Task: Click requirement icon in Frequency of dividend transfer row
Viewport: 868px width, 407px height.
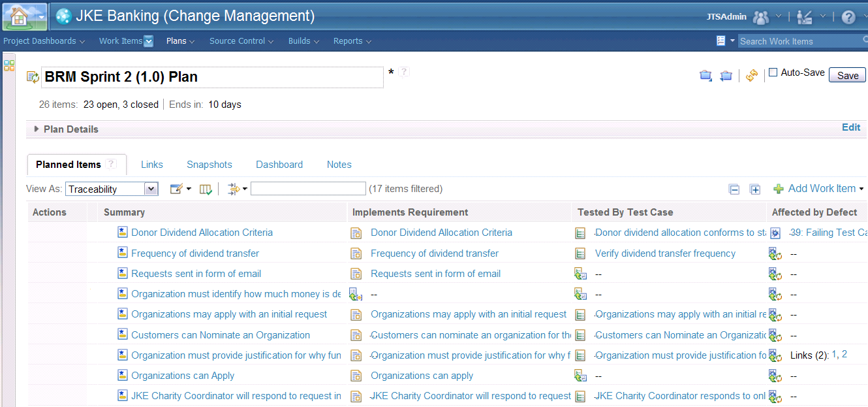Action: tap(356, 253)
